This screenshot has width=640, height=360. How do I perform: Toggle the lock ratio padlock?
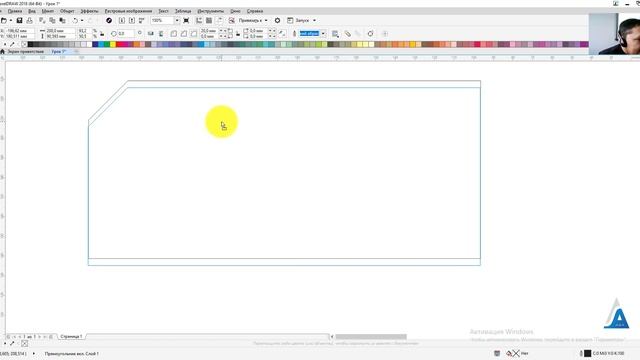click(x=102, y=33)
